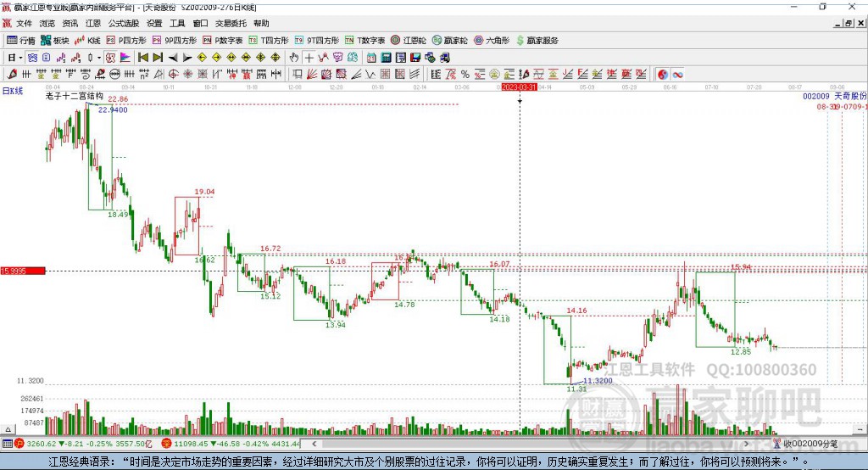This screenshot has width=868, height=470.
Task: Open the 9P四方形 tool
Action: point(175,41)
